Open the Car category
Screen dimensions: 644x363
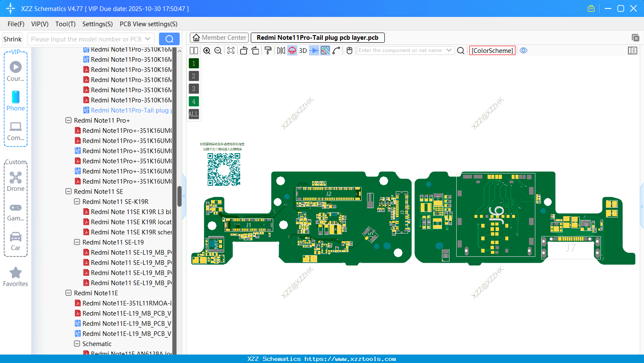(x=16, y=241)
